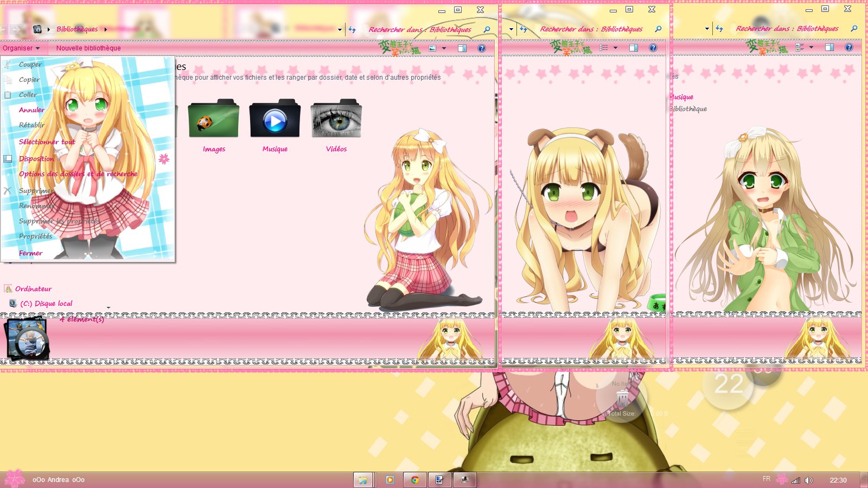Screen dimensions: 868x488
Task: Open Google Chrome from the taskbar
Action: pos(414,480)
